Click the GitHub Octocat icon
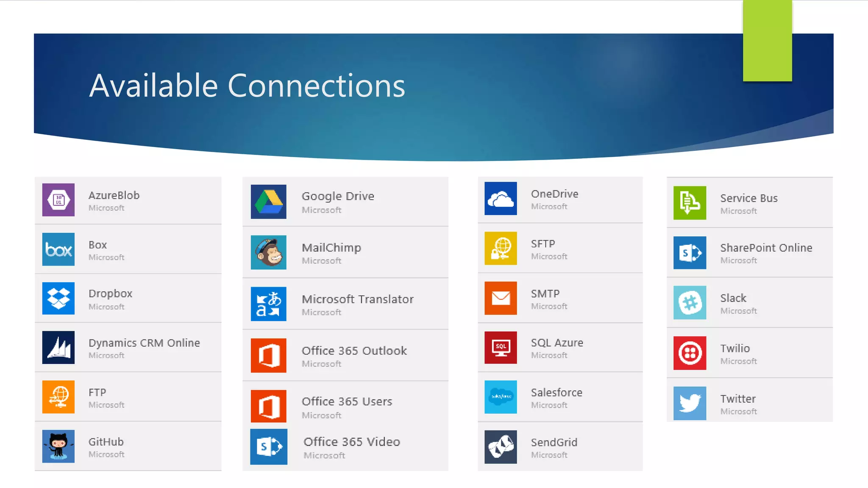The width and height of the screenshot is (868, 488). (x=58, y=446)
